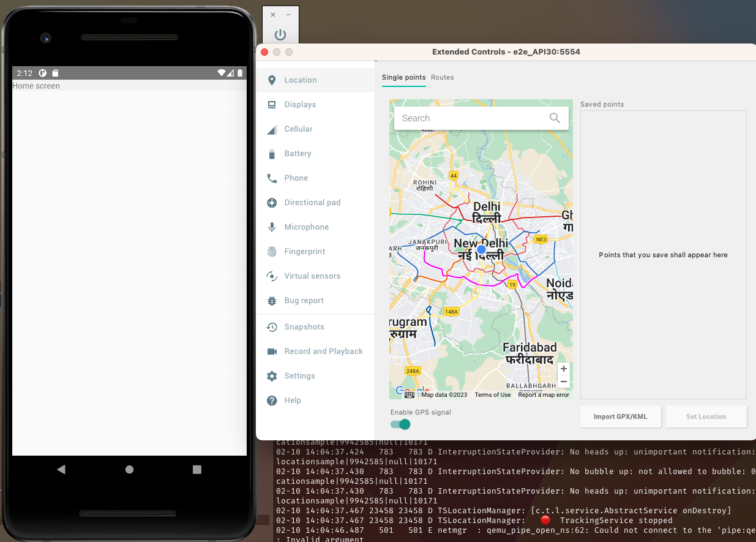Disable the GPS signal toggle
Image resolution: width=756 pixels, height=542 pixels.
[x=400, y=424]
